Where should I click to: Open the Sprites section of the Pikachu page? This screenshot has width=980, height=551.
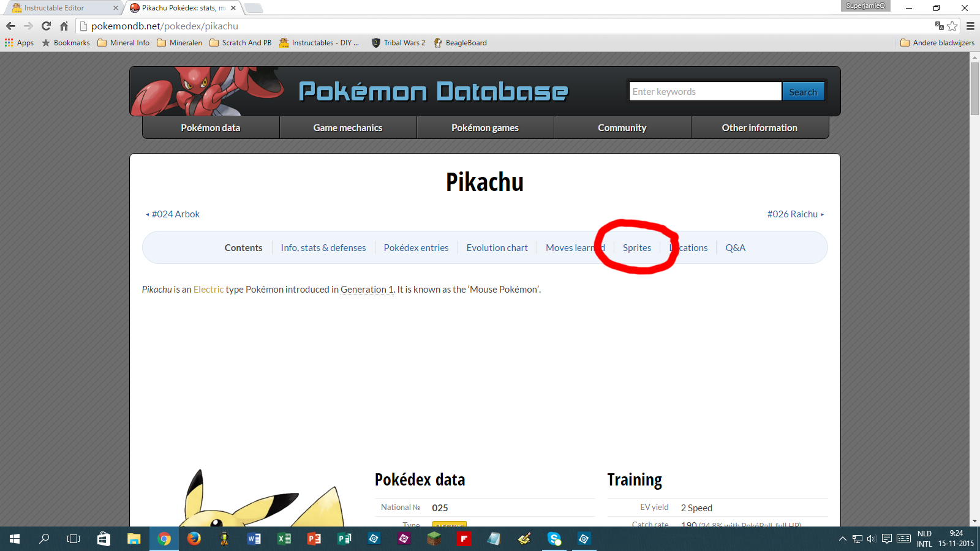(x=637, y=247)
